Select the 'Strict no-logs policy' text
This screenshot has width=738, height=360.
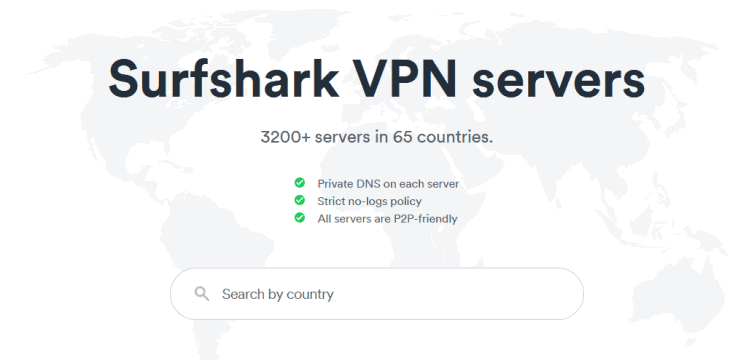coord(369,201)
